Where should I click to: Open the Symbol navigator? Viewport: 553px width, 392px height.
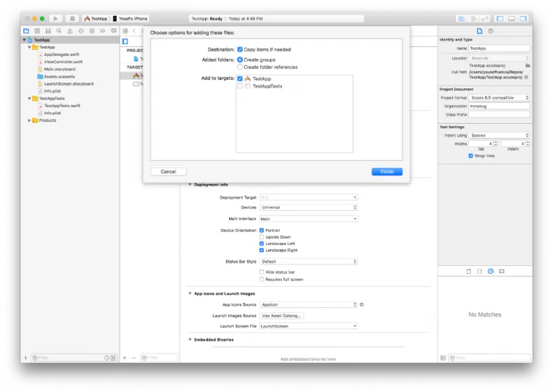point(48,31)
